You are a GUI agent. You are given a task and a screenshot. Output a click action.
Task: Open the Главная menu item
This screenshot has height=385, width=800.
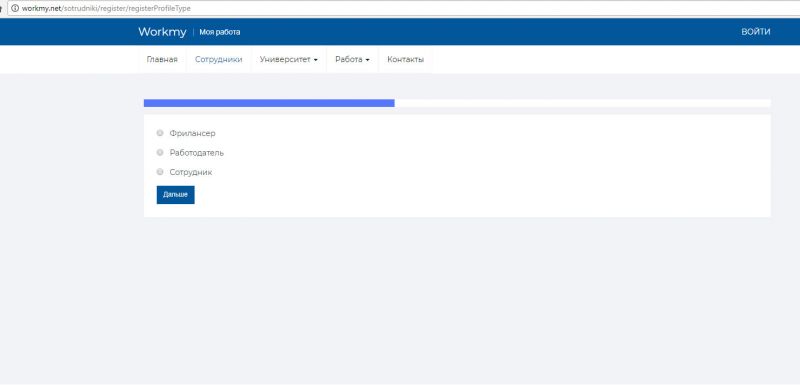162,60
